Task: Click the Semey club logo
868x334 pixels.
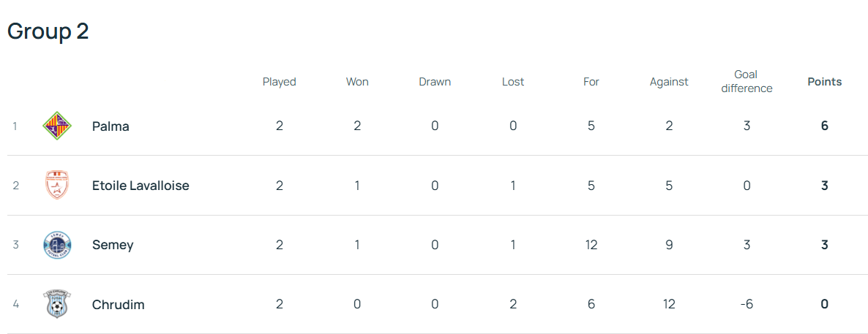Action: coord(56,245)
